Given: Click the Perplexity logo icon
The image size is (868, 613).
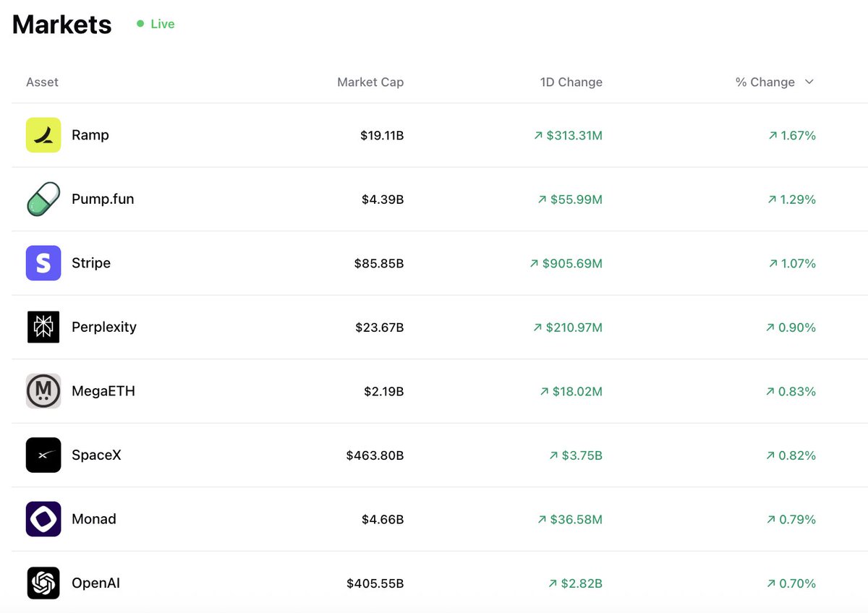Looking at the screenshot, I should pos(43,327).
